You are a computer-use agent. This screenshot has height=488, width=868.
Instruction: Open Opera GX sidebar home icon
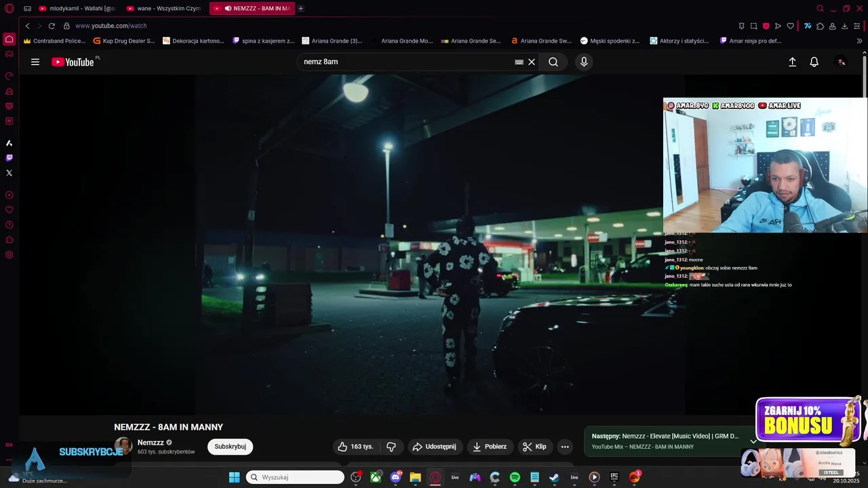(x=9, y=39)
